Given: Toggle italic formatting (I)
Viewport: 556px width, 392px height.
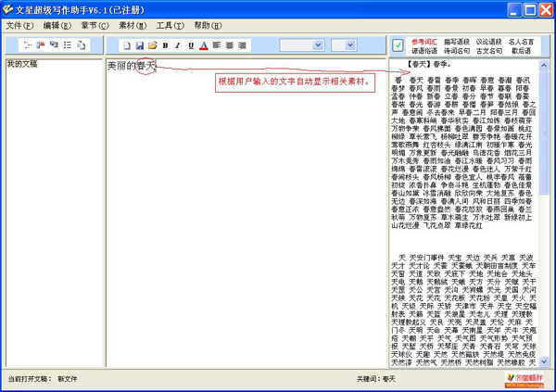Looking at the screenshot, I should [178, 45].
